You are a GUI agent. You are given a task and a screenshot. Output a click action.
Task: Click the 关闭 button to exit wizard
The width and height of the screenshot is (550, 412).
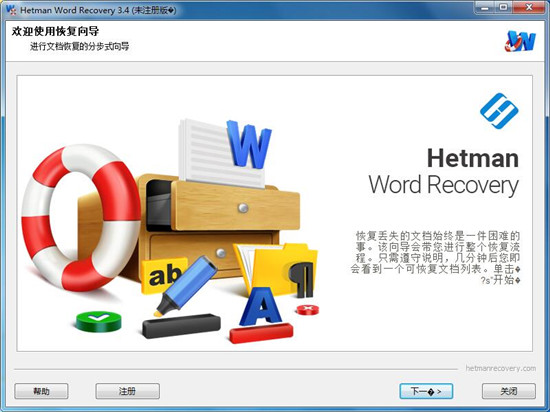pyautogui.click(x=509, y=391)
